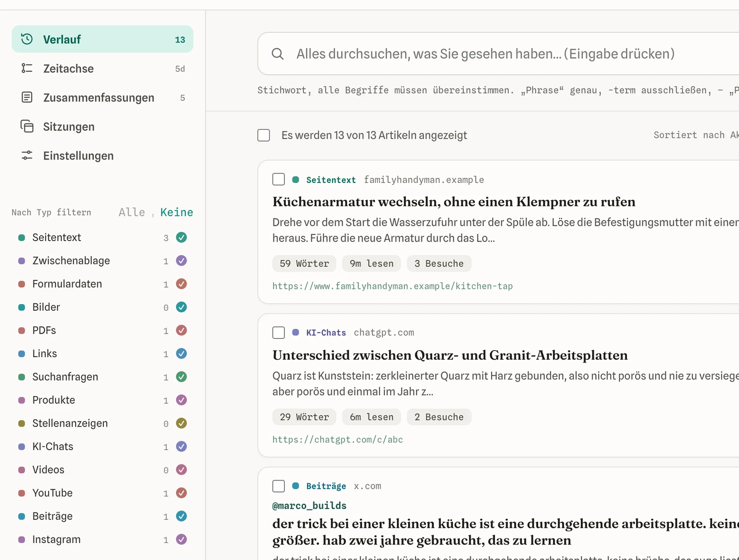Check the Küchenarmatur article checkbox
This screenshot has height=560, width=739.
point(279,179)
